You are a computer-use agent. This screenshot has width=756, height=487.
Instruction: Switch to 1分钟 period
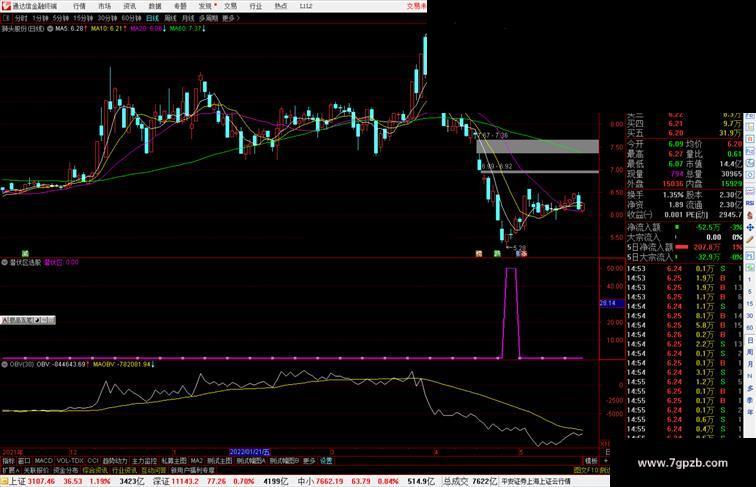tap(40, 18)
